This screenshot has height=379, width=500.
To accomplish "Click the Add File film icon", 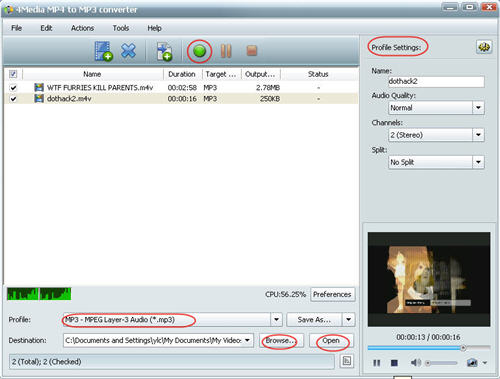I will (104, 51).
